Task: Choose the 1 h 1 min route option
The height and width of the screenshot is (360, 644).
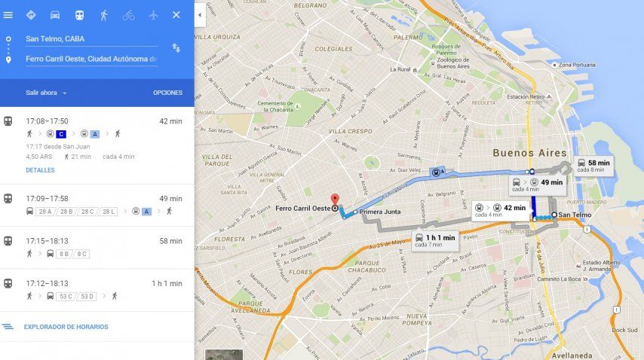Action: click(97, 290)
